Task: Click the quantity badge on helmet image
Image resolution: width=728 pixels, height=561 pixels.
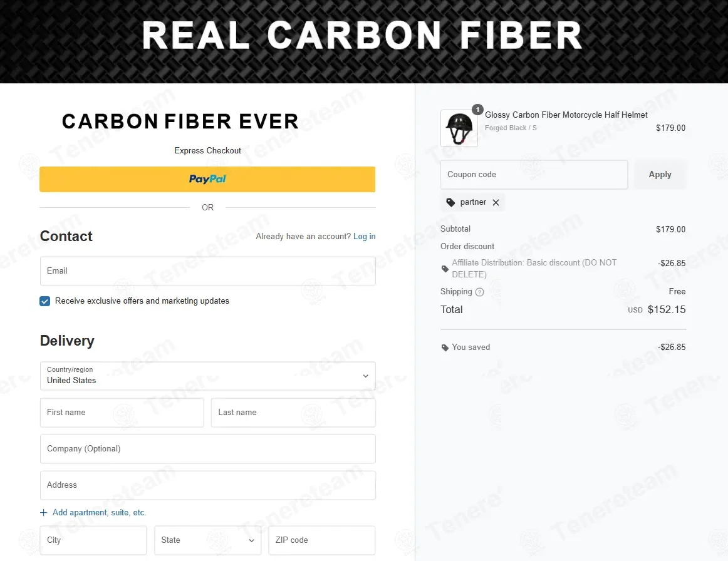Action: [x=477, y=110]
